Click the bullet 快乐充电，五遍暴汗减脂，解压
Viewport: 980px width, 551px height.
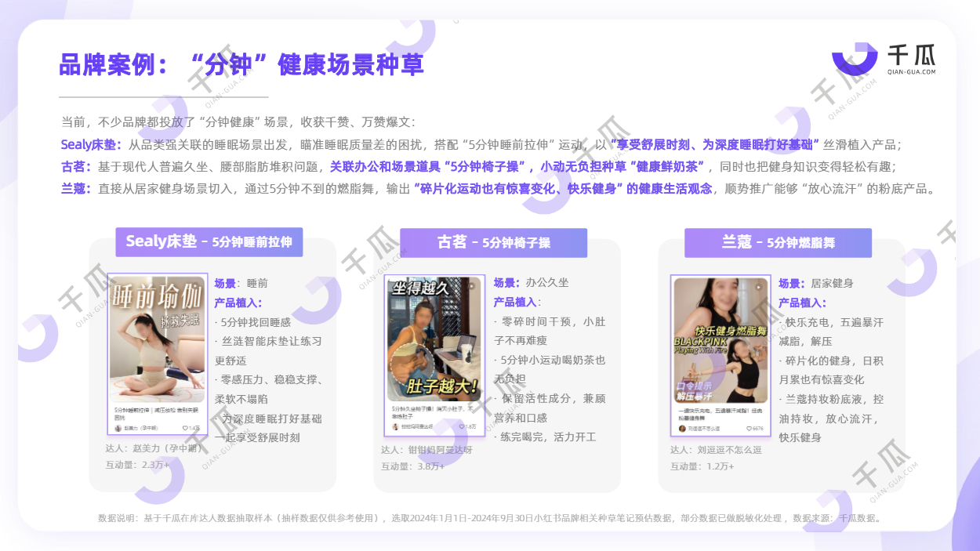coord(831,332)
